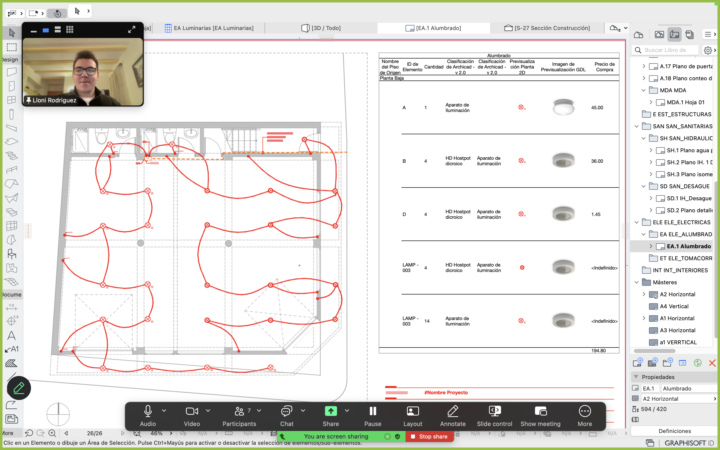Toggle the suspend groups button in top toolbar
The image size is (720, 450).
click(57, 13)
